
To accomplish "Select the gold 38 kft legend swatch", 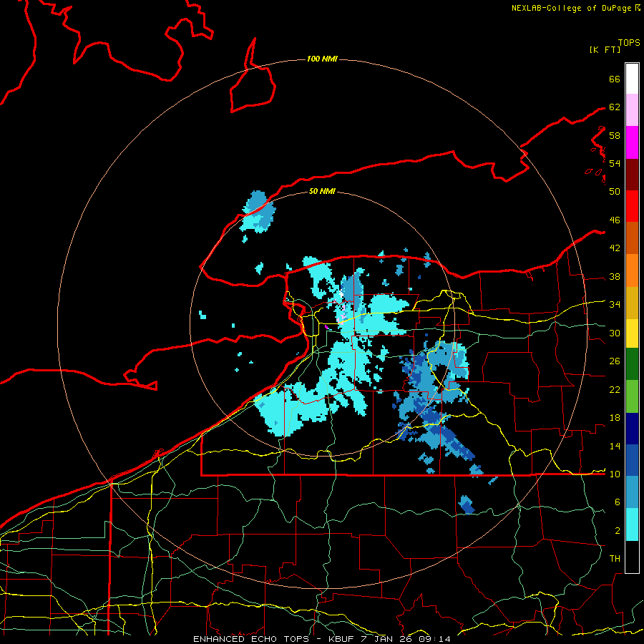I will tap(632, 302).
